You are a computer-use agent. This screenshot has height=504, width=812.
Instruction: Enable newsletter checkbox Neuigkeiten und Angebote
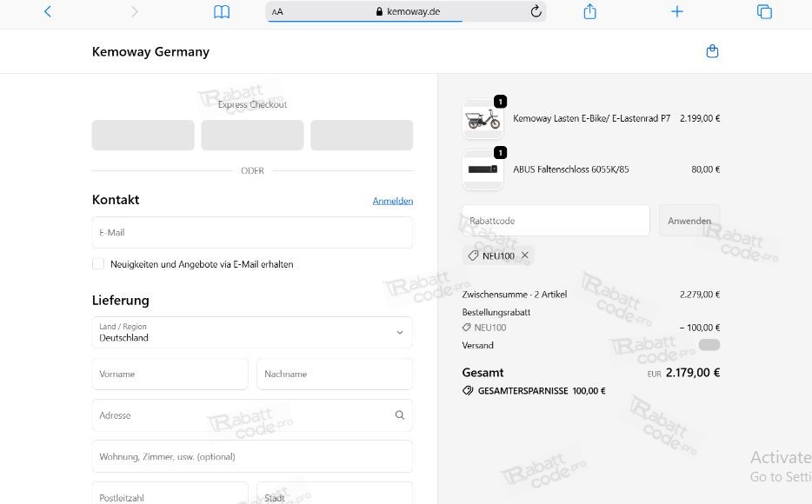98,264
